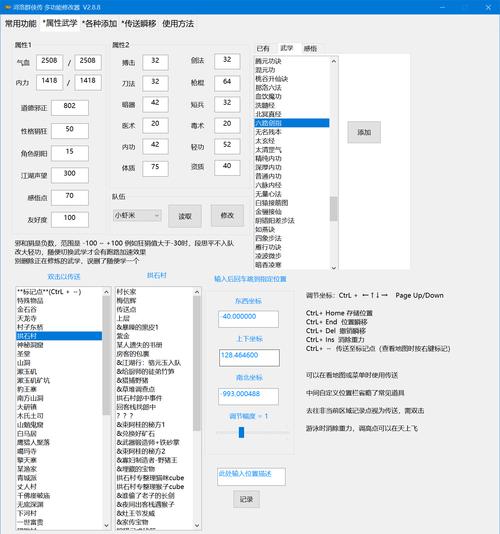This screenshot has height=534, width=500.
Task: Select 下河村 in the location list
Action: tap(59, 513)
